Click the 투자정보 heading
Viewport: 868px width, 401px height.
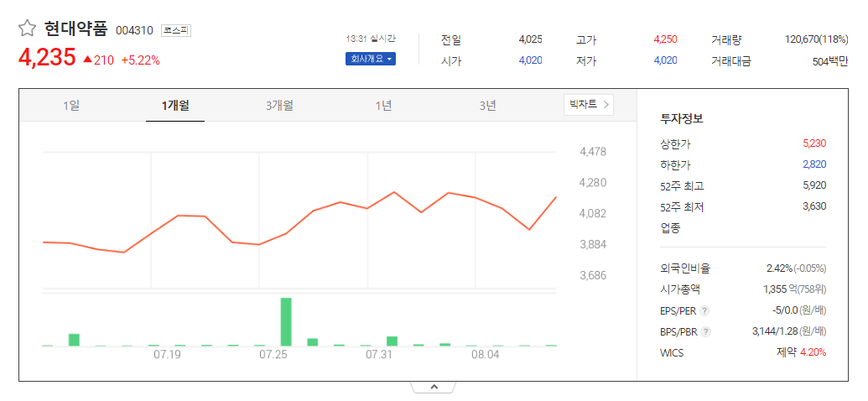(x=682, y=118)
